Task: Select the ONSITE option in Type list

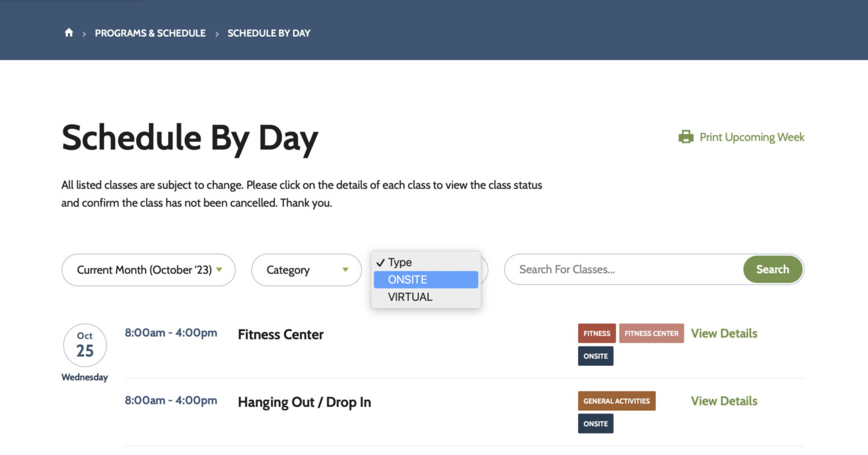Action: coord(426,280)
